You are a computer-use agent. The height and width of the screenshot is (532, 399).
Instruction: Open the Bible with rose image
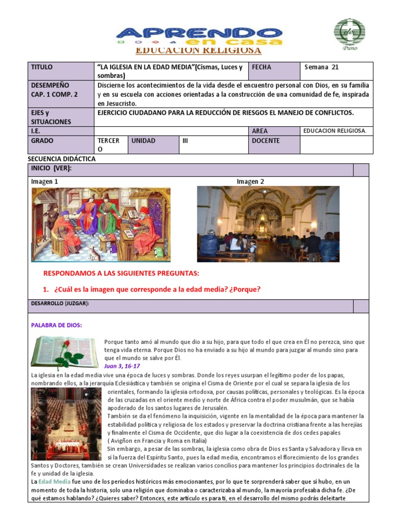pos(64,353)
